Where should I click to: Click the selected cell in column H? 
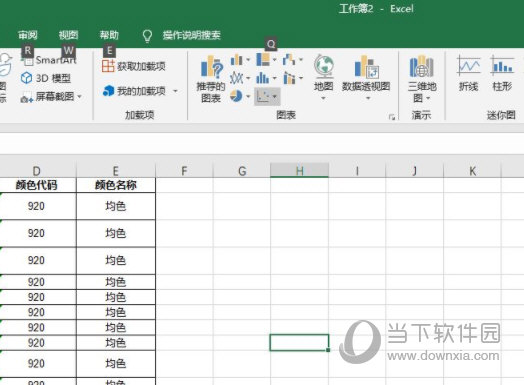299,343
